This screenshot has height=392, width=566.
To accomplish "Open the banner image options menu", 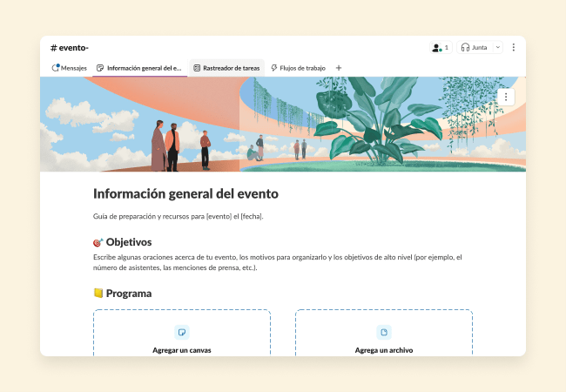I will (x=507, y=97).
